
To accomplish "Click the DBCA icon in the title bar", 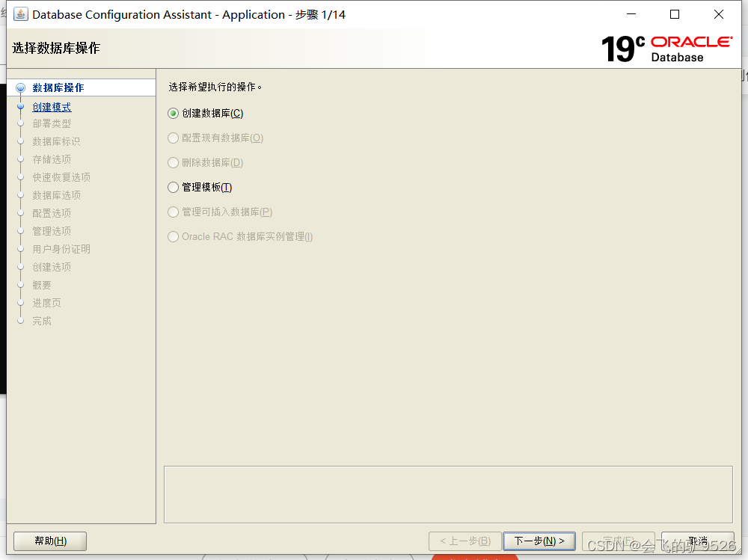I will [x=19, y=13].
